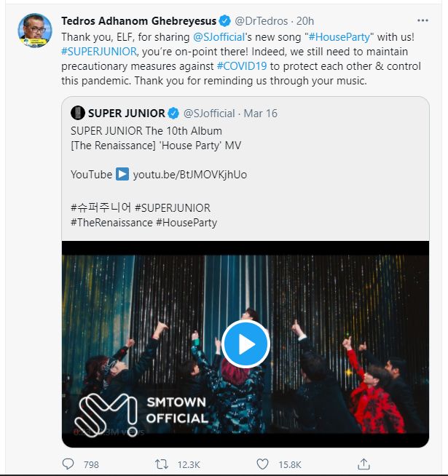448x476 pixels.
Task: Click the SUPER JUNIOR name in quoted tweet
Action: pos(126,113)
